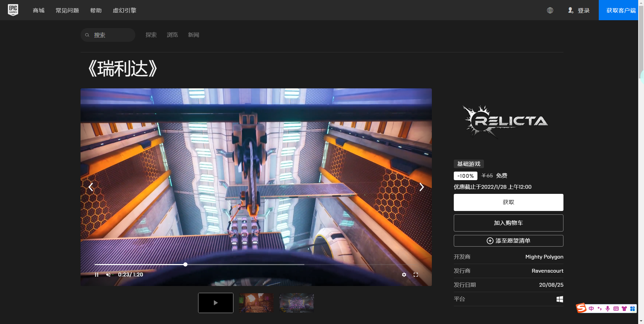Image resolution: width=644 pixels, height=324 pixels.
Task: Click the Epic Games logo
Action: (x=13, y=10)
